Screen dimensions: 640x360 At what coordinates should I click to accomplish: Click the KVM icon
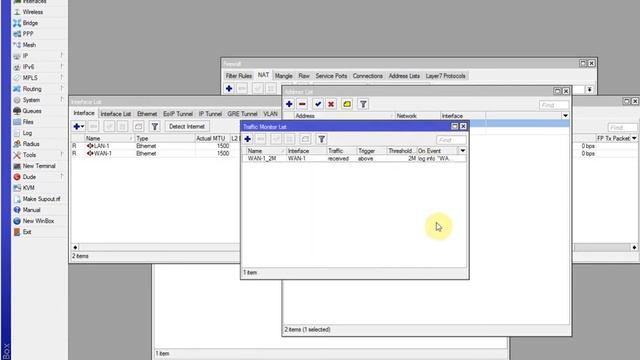(17, 188)
